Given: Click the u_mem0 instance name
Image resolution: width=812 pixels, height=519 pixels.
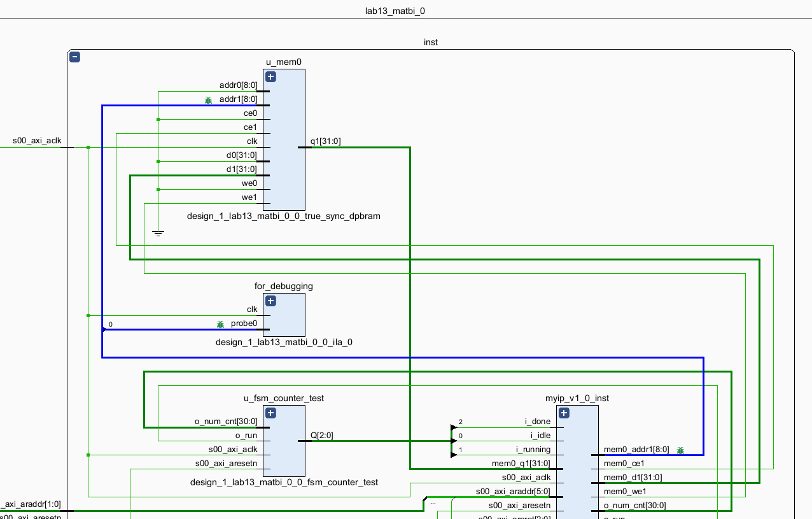Looking at the screenshot, I should 283,62.
